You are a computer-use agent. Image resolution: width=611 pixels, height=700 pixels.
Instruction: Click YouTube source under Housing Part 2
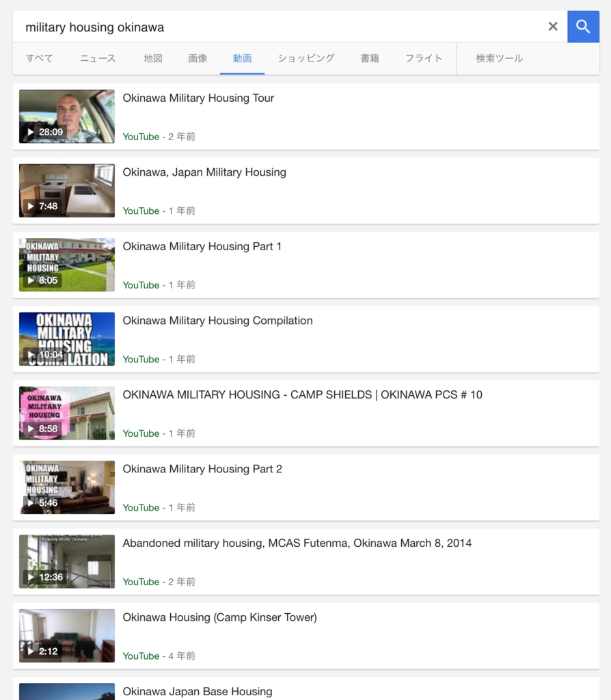(x=141, y=507)
